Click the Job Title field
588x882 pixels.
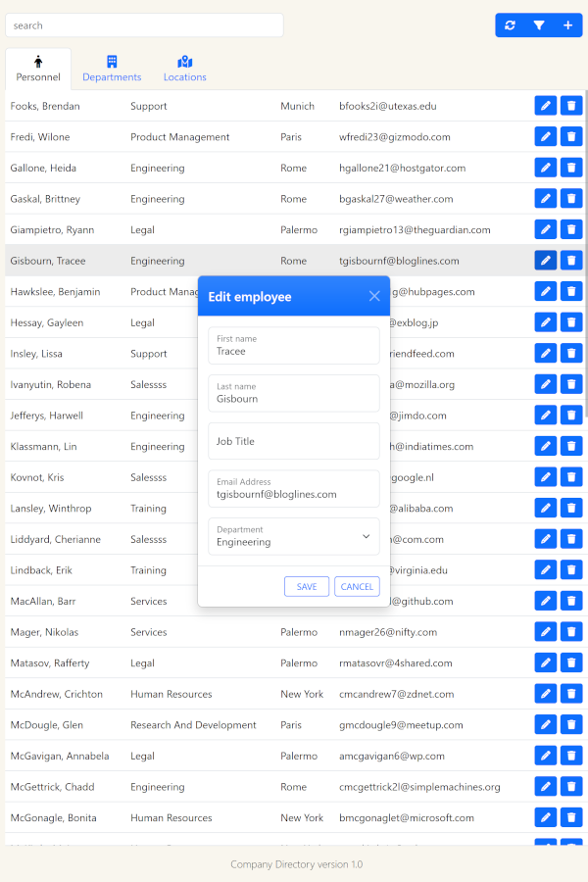pos(294,441)
